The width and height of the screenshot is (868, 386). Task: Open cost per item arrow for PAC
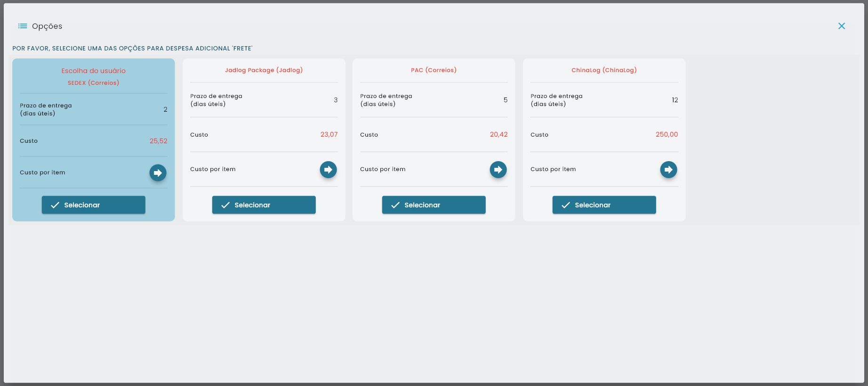click(498, 170)
